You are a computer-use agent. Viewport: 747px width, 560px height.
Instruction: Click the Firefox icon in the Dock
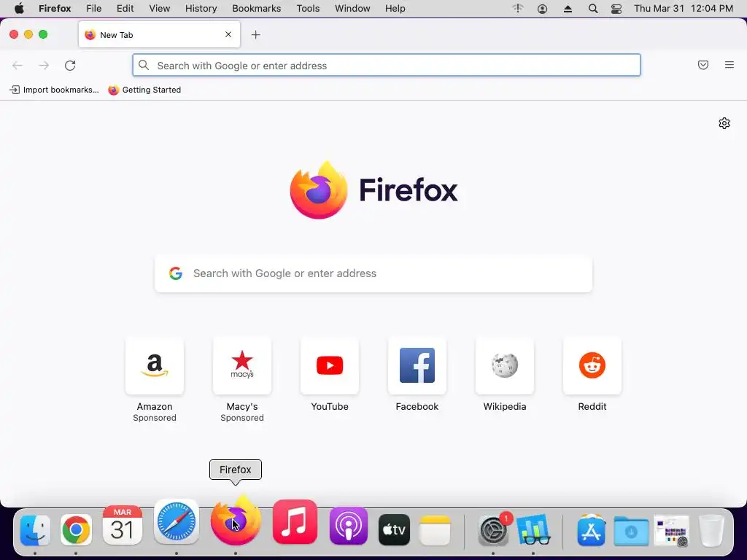pos(236,519)
